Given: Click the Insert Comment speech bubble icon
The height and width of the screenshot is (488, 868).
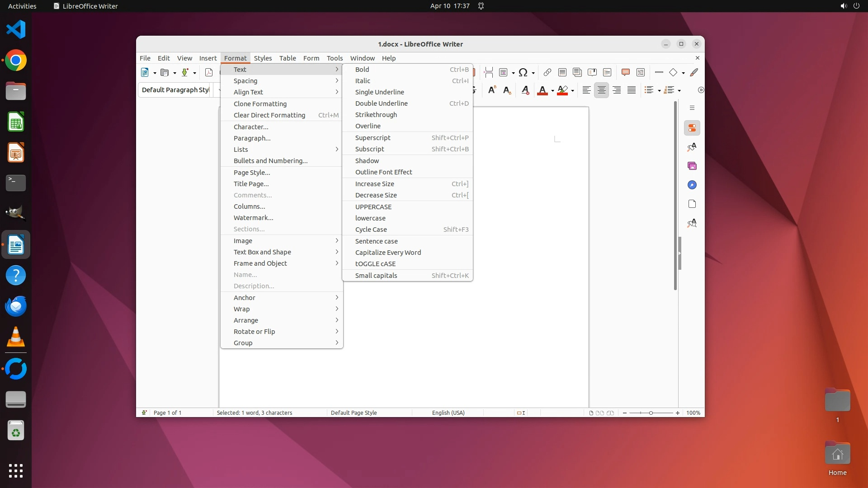Looking at the screenshot, I should [x=625, y=72].
